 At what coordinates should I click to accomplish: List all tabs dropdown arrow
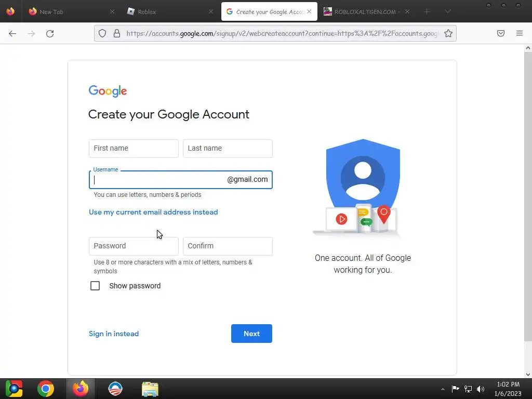point(448,12)
